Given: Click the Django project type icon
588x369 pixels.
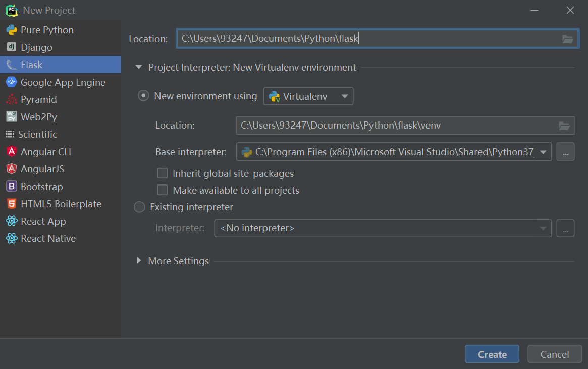Looking at the screenshot, I should pyautogui.click(x=11, y=47).
